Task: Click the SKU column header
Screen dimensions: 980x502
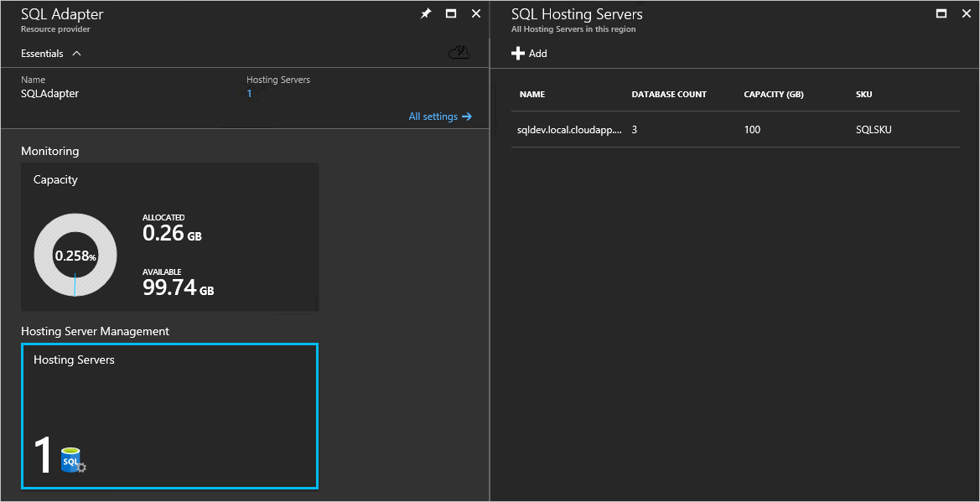Action: pyautogui.click(x=863, y=94)
